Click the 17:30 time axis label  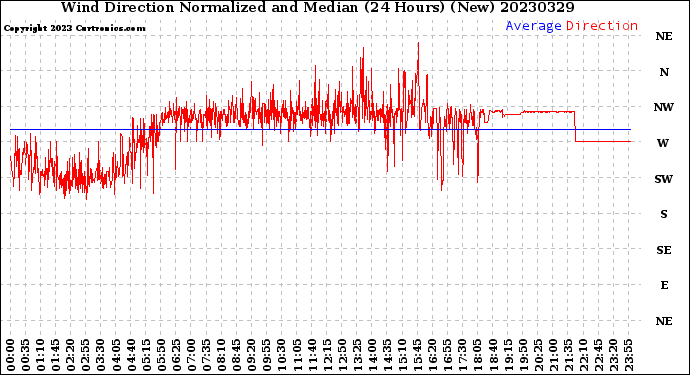tap(462, 355)
